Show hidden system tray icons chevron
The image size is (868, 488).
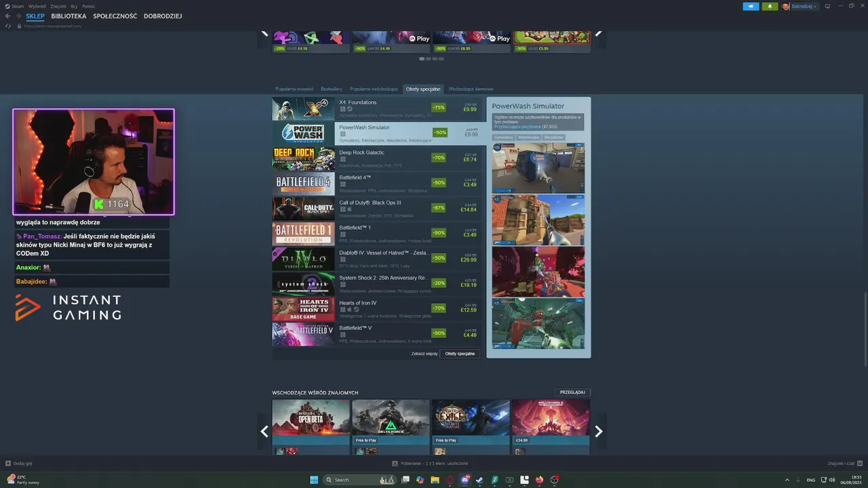[x=787, y=480]
